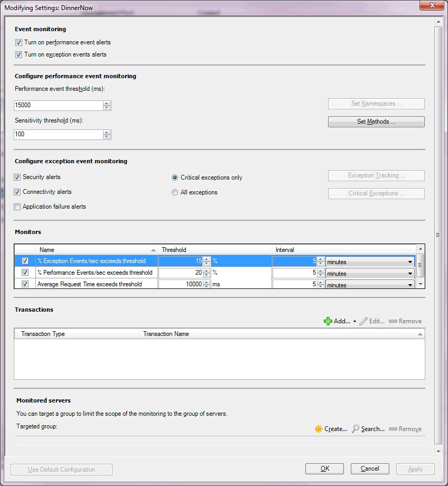This screenshot has height=486, width=448.
Task: Click Search... link for targeted group
Action: [x=372, y=429]
